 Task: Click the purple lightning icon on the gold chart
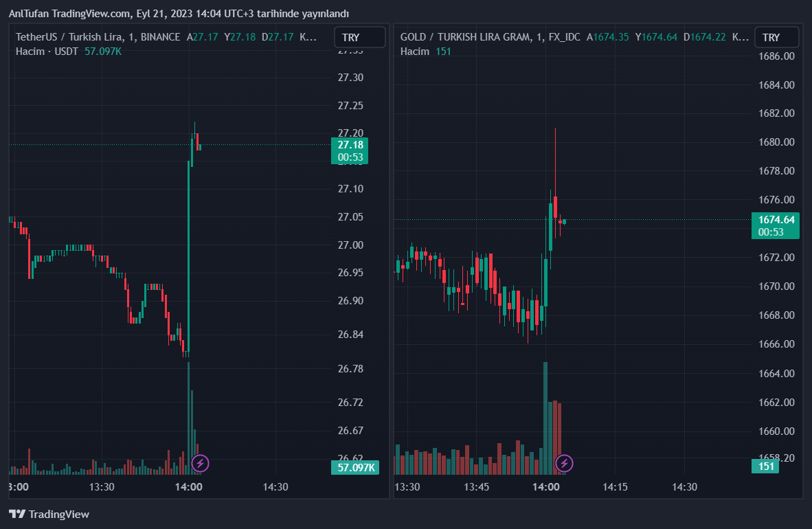(x=564, y=463)
